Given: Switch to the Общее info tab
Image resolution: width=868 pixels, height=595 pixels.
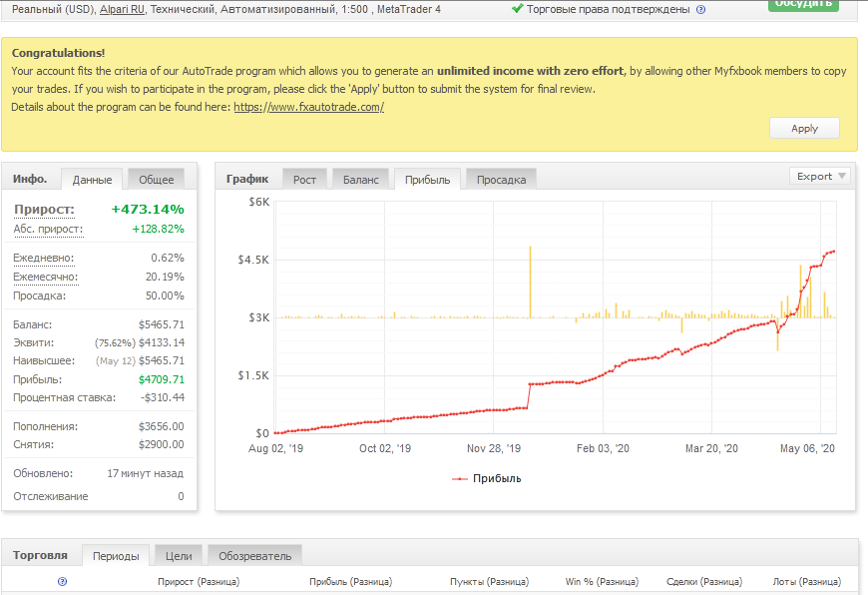Looking at the screenshot, I should pyautogui.click(x=156, y=180).
